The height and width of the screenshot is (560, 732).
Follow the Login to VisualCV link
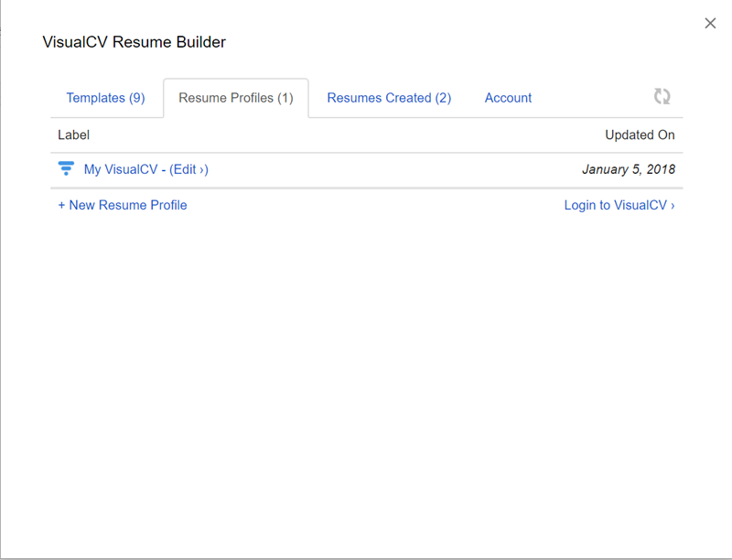(619, 205)
